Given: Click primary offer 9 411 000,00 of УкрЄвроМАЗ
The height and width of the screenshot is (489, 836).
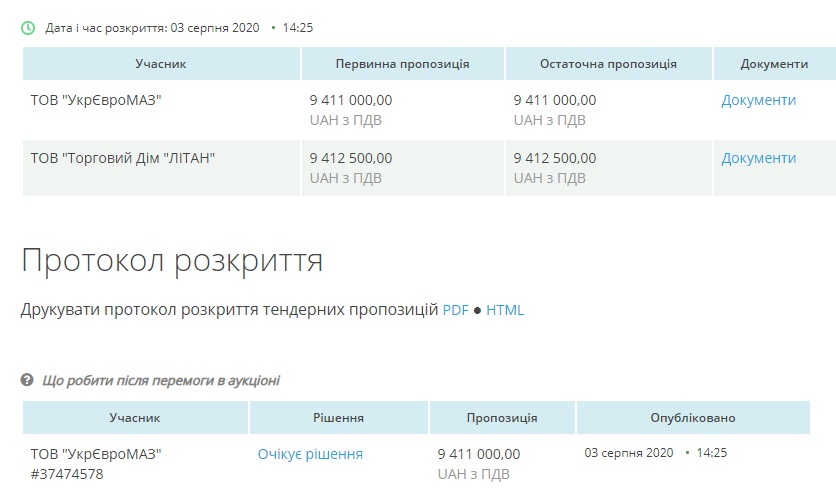Looking at the screenshot, I should click(351, 100).
